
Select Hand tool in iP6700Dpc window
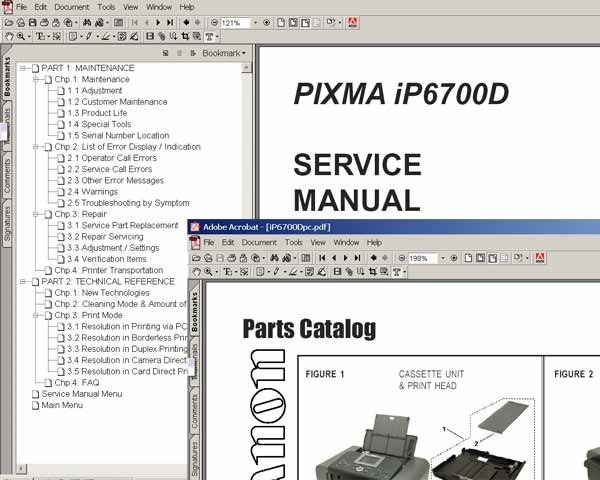[x=196, y=272]
